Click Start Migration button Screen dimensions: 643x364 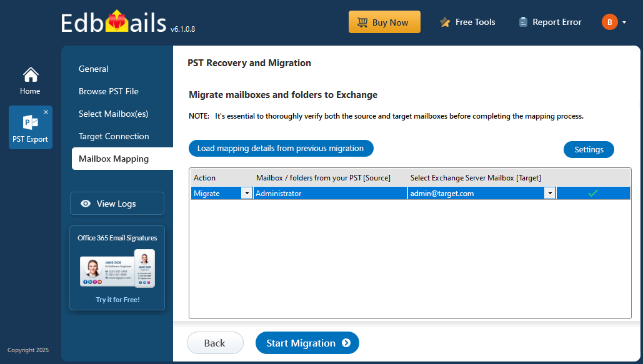(x=307, y=343)
